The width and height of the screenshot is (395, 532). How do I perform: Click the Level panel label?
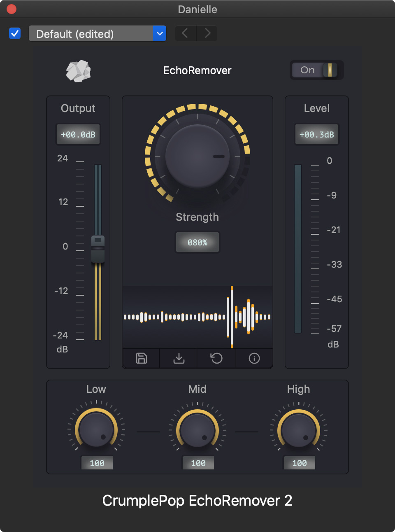[317, 108]
